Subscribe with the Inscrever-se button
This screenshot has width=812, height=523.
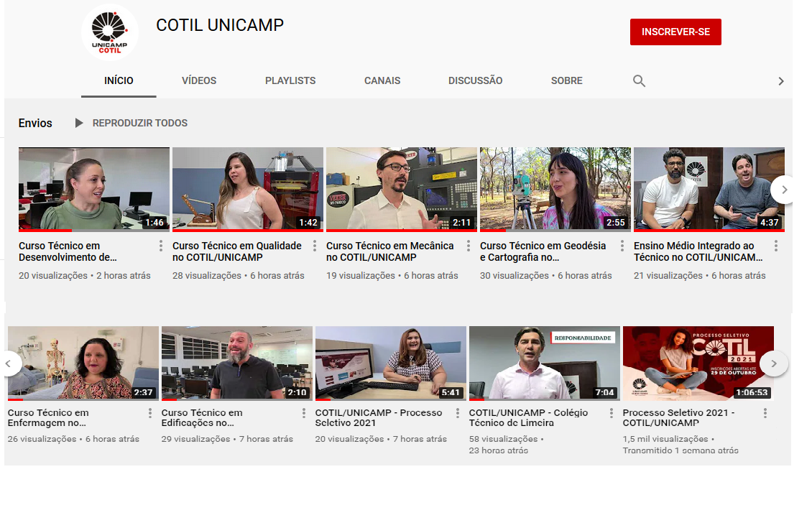pos(675,32)
